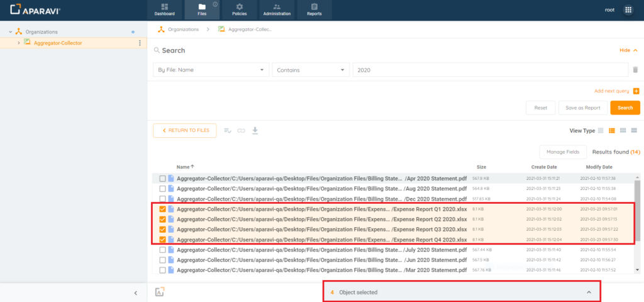Screen dimensions: 644x302
Task: Click the link icon in toolbar
Action: tap(241, 131)
